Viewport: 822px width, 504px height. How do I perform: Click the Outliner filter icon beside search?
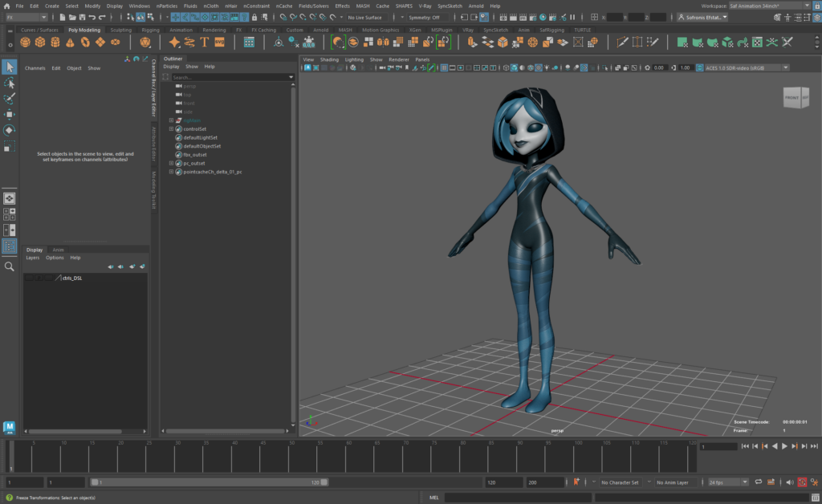coord(165,77)
